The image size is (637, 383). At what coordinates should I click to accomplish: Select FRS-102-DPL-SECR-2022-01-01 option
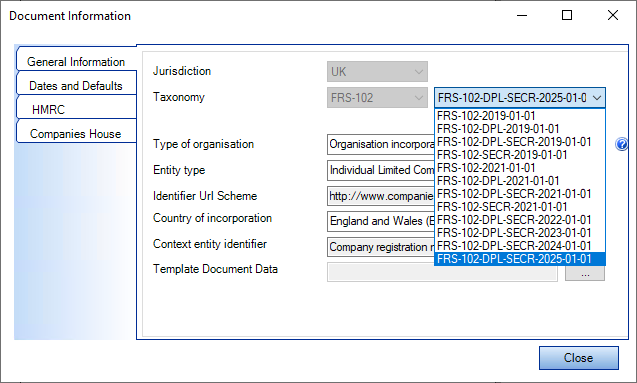(x=520, y=220)
